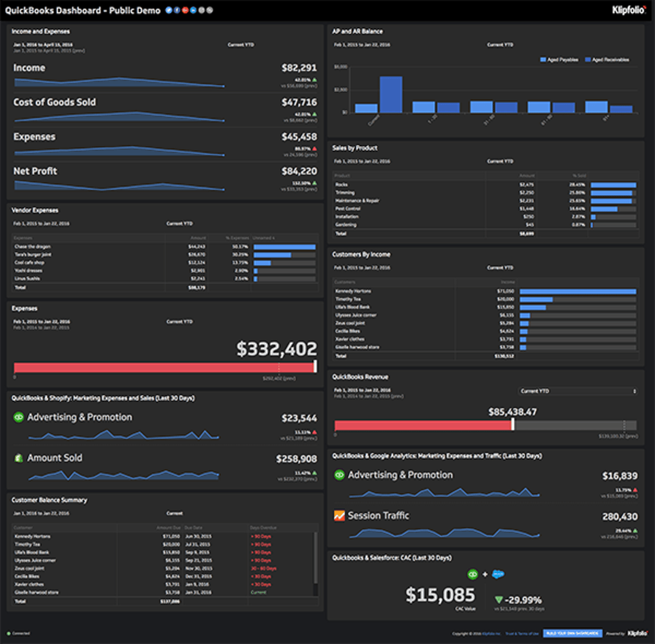Click the Facebook share icon
The image size is (655, 644).
pyautogui.click(x=177, y=10)
